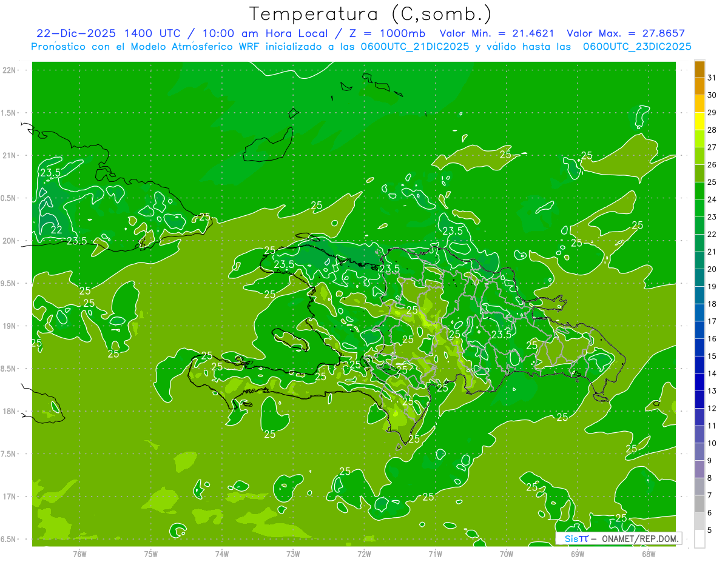Click the 'Temperatura (C,somb.)' chart title
728x562 pixels.
pos(371,14)
